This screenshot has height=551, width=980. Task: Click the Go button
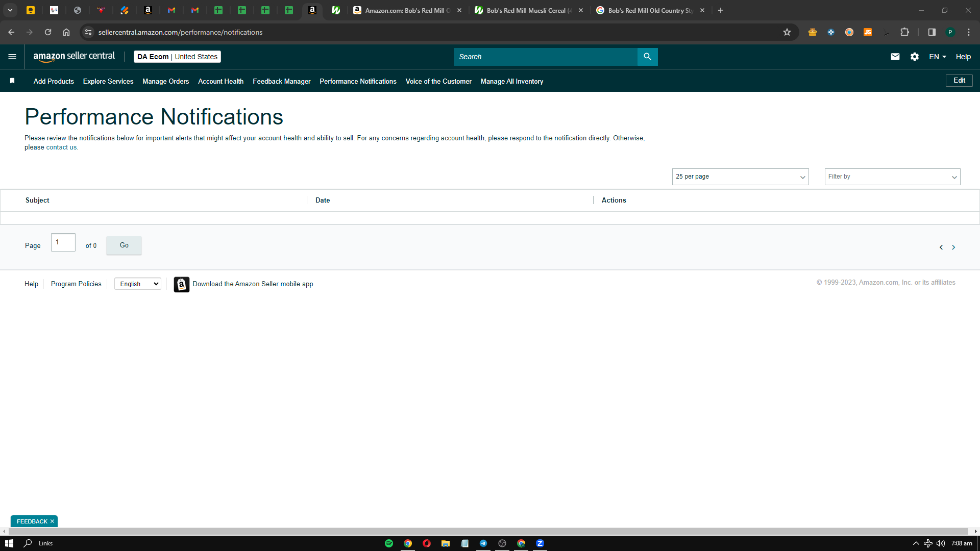(x=124, y=245)
